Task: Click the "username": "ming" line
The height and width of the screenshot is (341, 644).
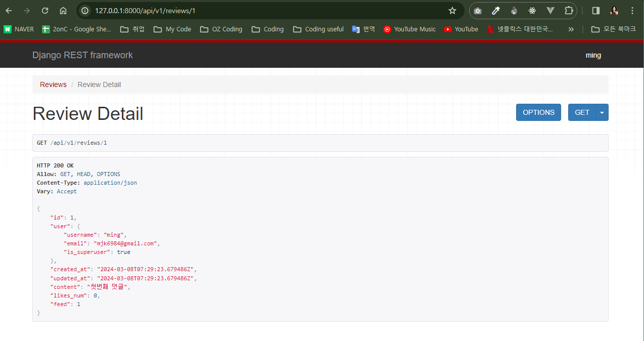Action: pyautogui.click(x=95, y=235)
